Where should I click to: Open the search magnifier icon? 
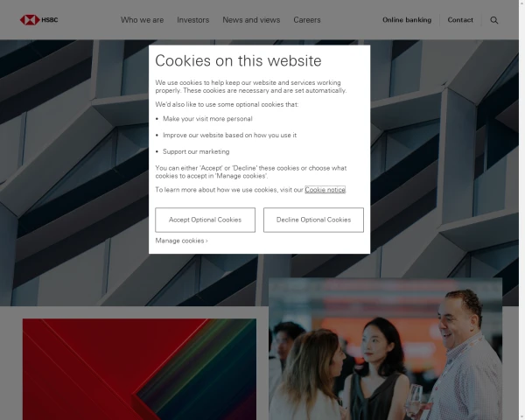[493, 20]
